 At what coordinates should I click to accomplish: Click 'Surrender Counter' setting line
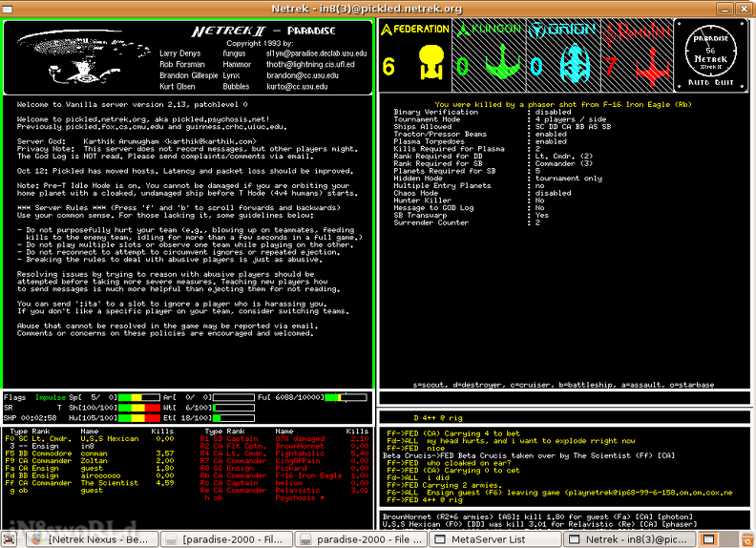point(467,222)
